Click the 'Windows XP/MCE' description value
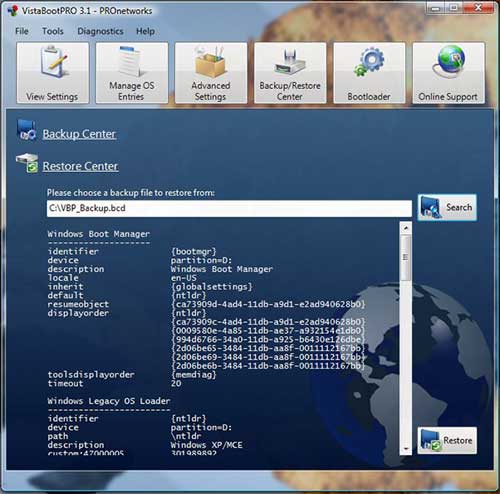 [x=207, y=445]
